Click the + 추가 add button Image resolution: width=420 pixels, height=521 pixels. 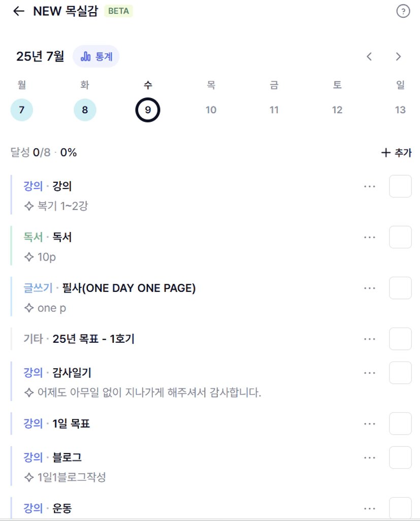coord(396,152)
